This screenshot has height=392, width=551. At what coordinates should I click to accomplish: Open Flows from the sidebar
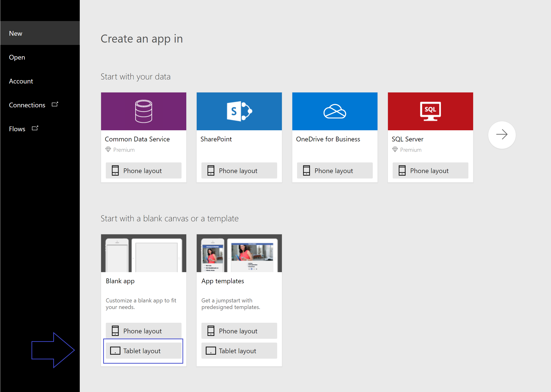(x=40, y=129)
